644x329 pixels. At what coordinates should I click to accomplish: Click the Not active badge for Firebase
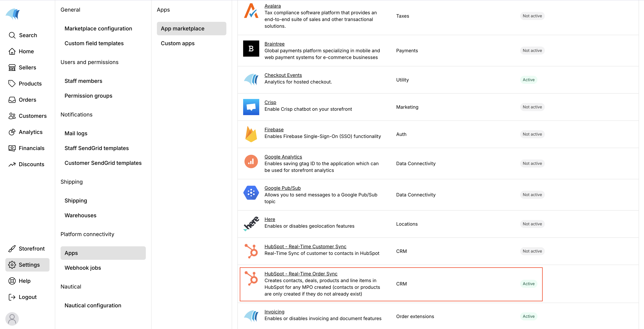click(x=532, y=134)
